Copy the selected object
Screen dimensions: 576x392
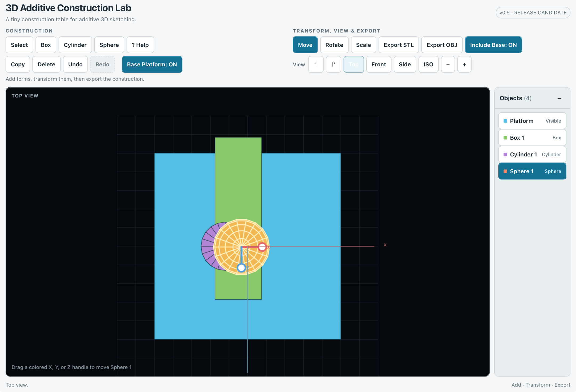coord(18,64)
